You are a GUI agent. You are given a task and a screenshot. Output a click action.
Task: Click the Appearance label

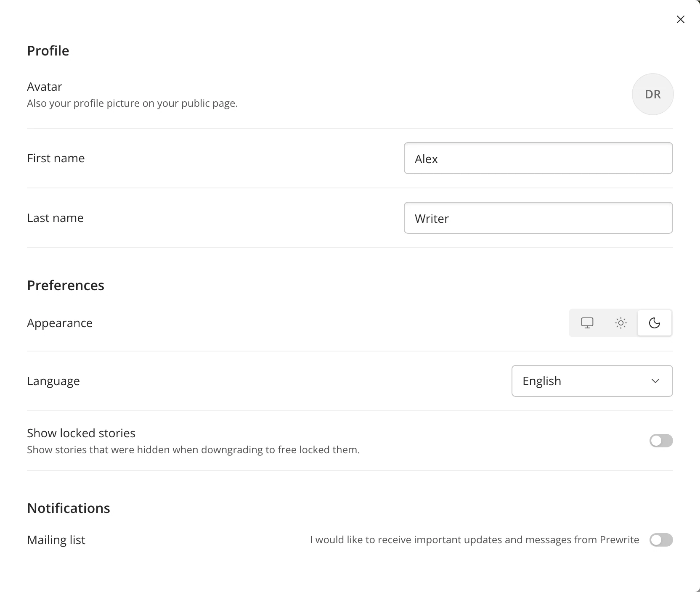[60, 323]
